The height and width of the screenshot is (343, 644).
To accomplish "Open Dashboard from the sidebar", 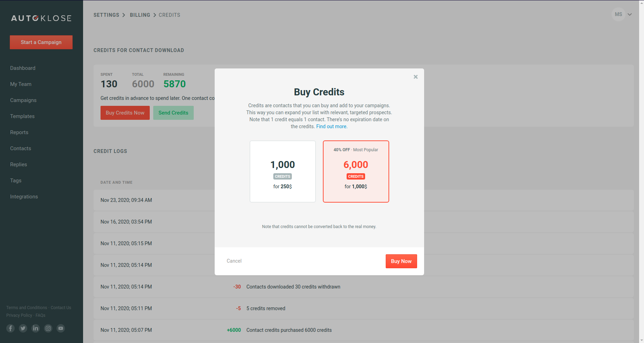I will (x=23, y=68).
